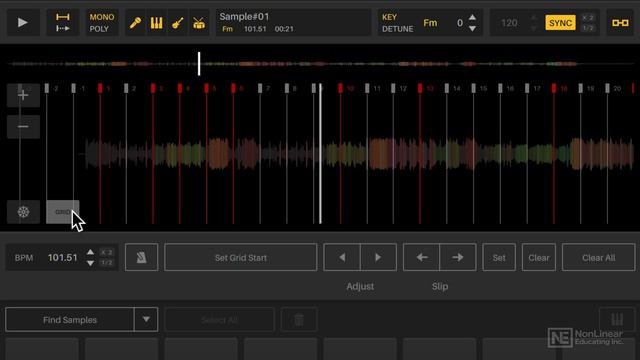The height and width of the screenshot is (360, 640).
Task: Select the grey slice marker 11
Action: coord(367,88)
